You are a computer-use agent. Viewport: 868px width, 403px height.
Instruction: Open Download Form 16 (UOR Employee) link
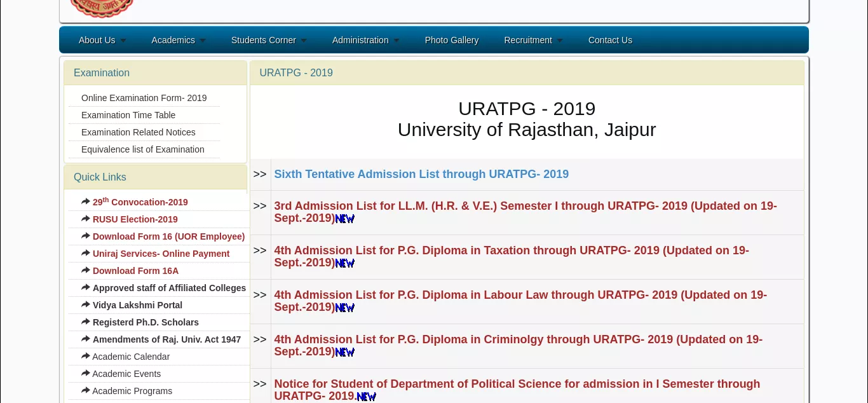[169, 236]
